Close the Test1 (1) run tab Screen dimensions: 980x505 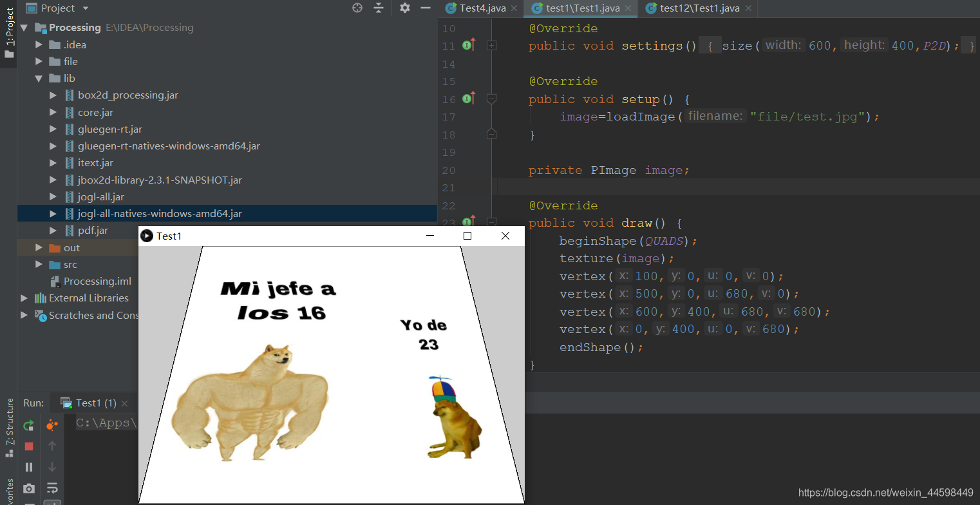pos(125,403)
